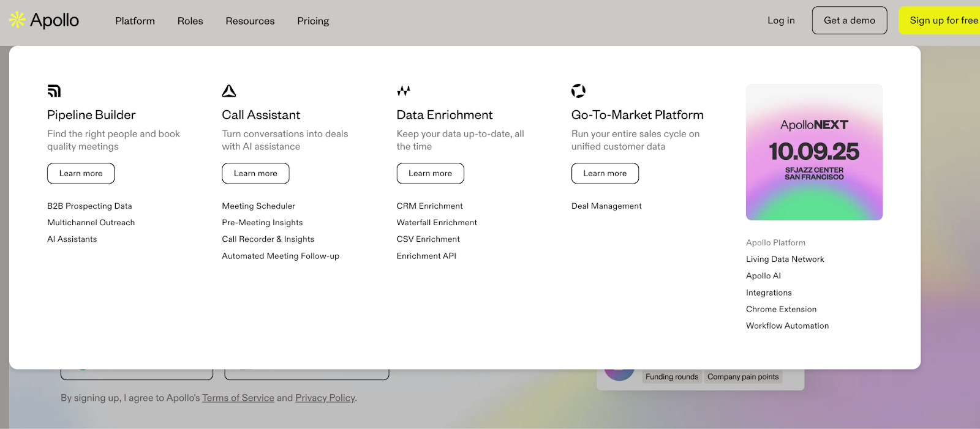Open the Privacy Policy link
Viewport: 980px width, 429px height.
pos(325,398)
